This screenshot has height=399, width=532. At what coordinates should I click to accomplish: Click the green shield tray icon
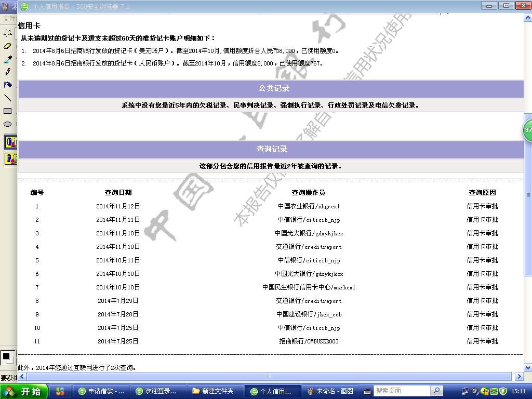pos(503,391)
